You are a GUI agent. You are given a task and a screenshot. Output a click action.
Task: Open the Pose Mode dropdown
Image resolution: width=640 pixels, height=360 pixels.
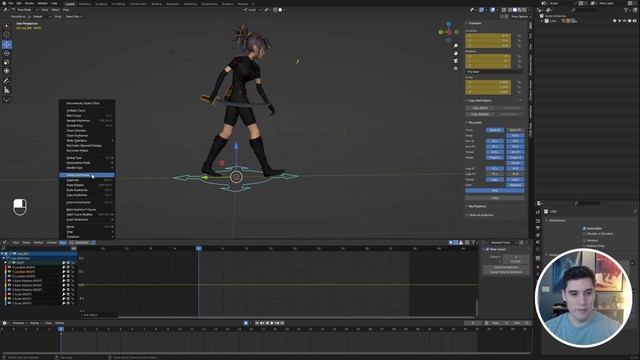(x=26, y=10)
